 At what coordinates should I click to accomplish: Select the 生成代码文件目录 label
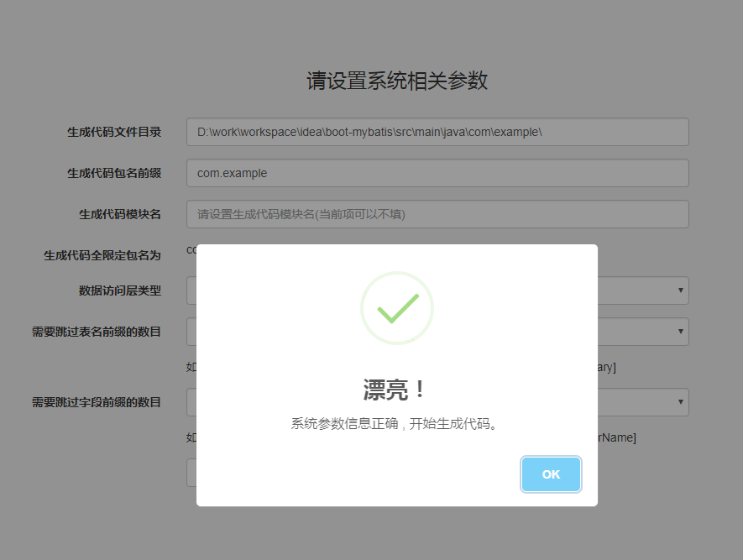(x=114, y=132)
